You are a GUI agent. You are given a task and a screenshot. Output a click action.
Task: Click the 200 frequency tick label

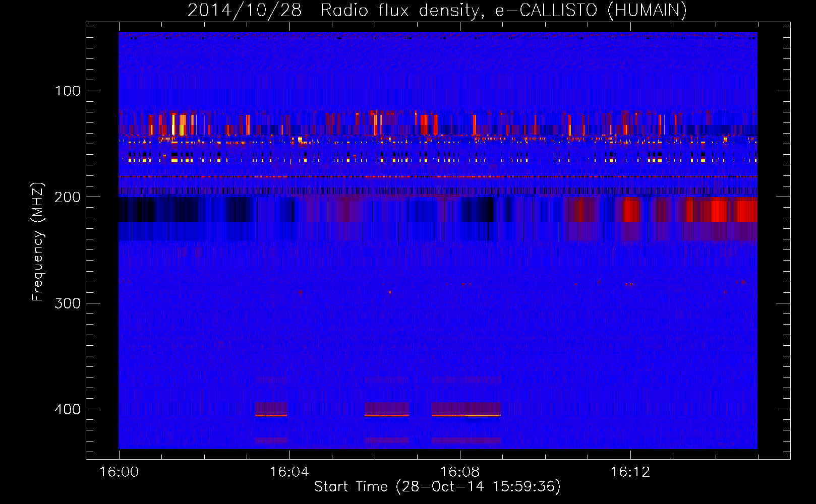[68, 197]
